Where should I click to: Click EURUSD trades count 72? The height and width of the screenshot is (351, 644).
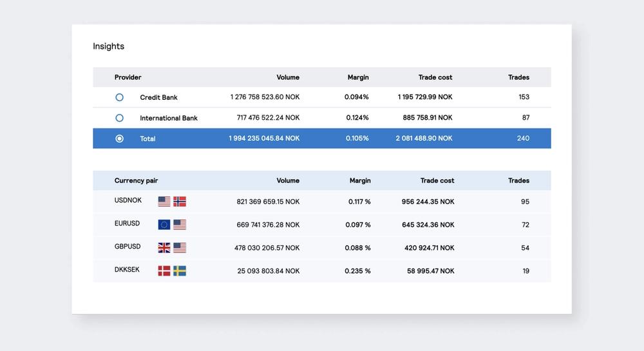click(x=526, y=225)
